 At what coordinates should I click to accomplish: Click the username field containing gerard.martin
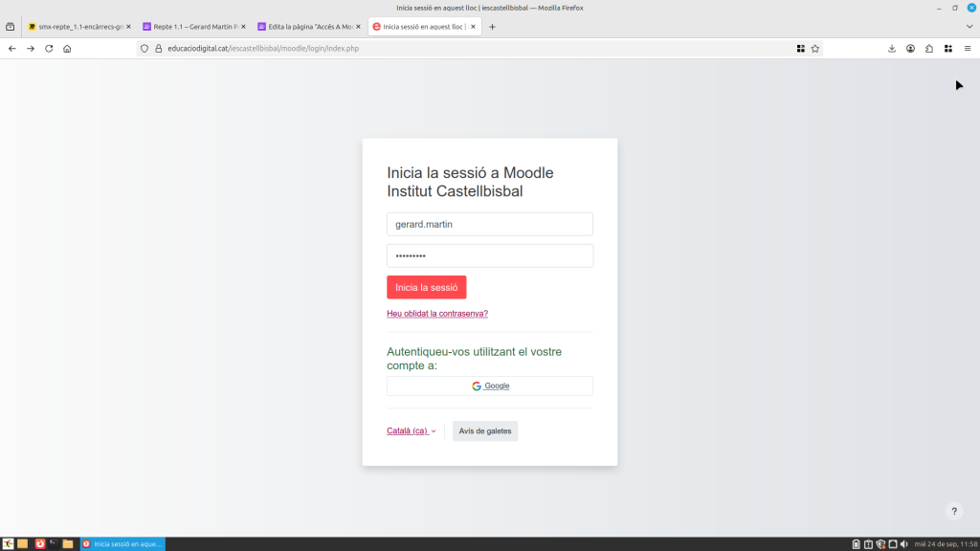(490, 224)
